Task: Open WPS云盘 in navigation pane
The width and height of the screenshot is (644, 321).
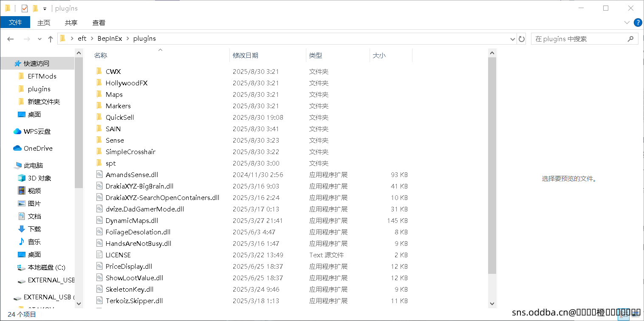Action: pyautogui.click(x=37, y=131)
